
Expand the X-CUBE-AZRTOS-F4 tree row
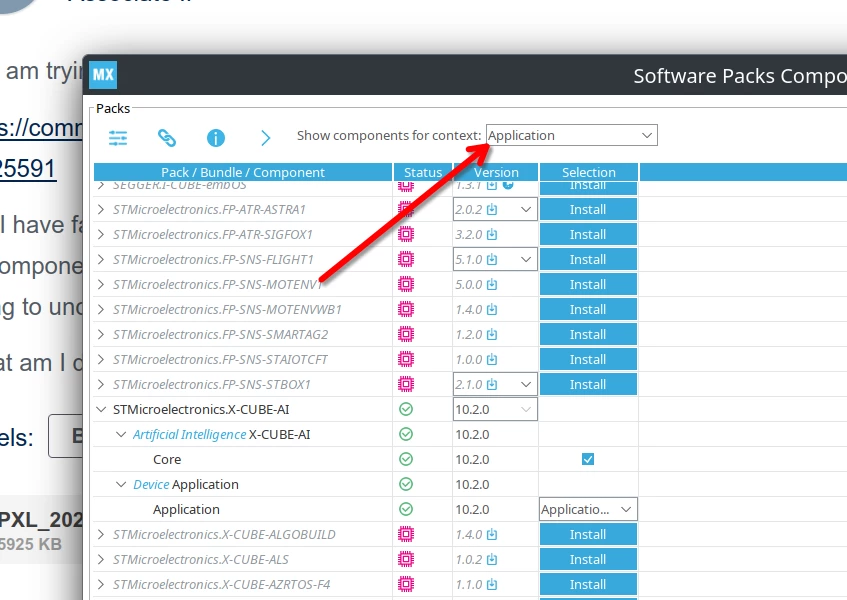(x=101, y=584)
